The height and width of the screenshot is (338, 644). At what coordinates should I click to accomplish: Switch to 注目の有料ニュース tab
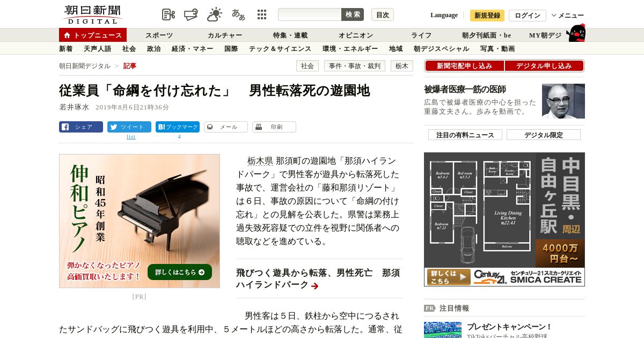click(465, 135)
